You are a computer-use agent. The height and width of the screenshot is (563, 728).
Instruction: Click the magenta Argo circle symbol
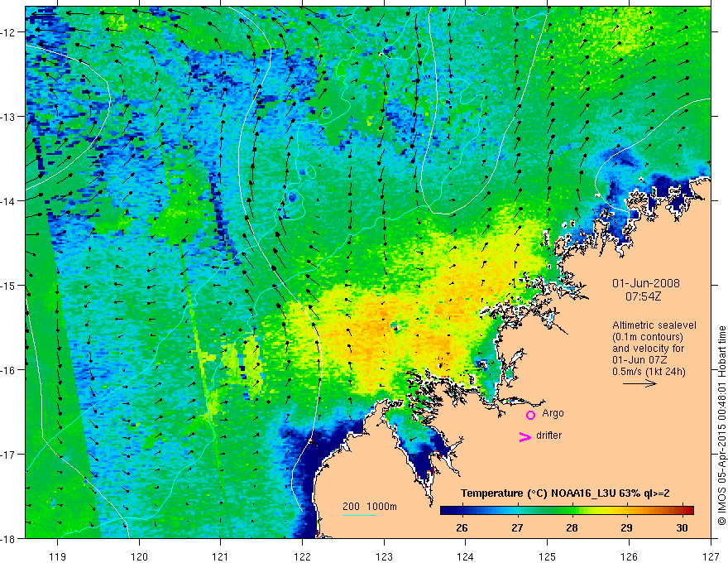[530, 415]
